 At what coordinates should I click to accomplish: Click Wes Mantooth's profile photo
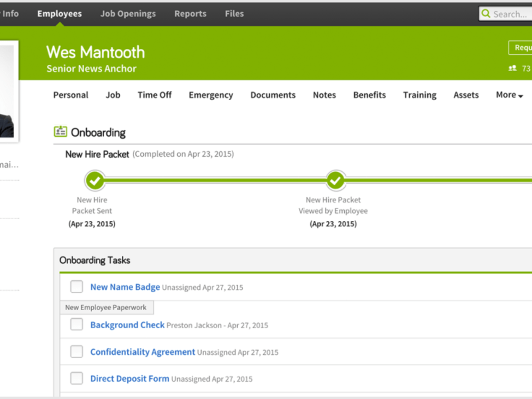[7, 88]
